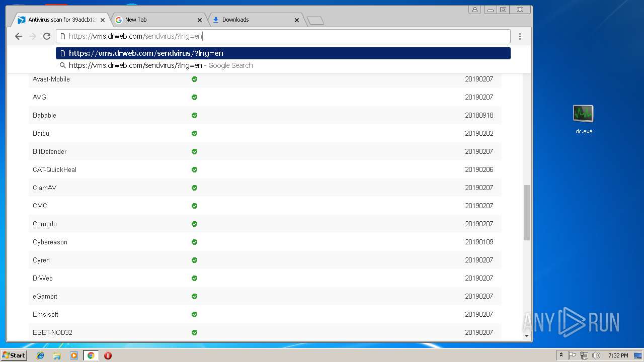Click the 20180918 date in the Babable row
The width and height of the screenshot is (644, 362).
coord(479,115)
